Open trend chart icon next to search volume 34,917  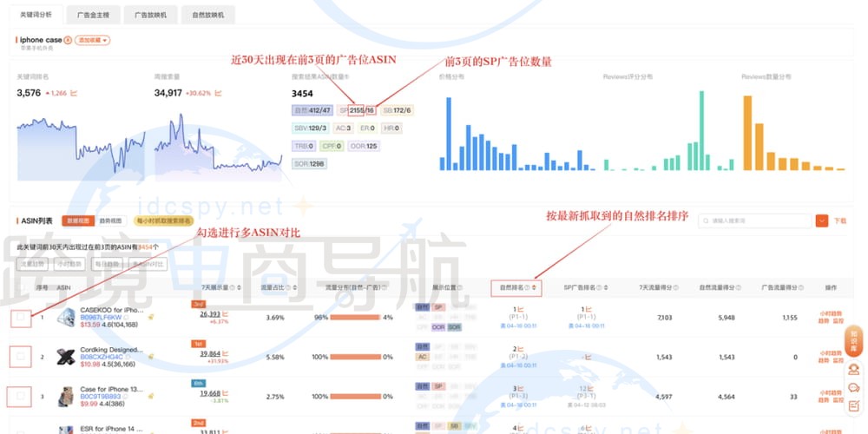point(219,94)
